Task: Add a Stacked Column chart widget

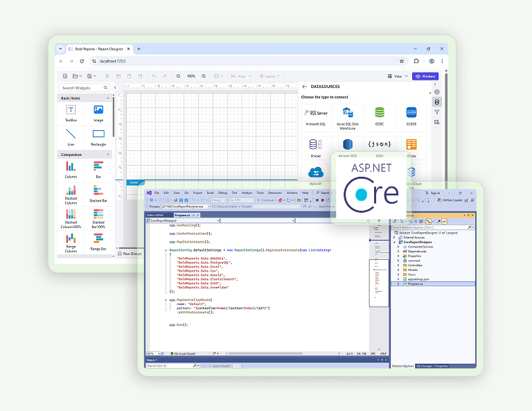Action: pos(71,195)
